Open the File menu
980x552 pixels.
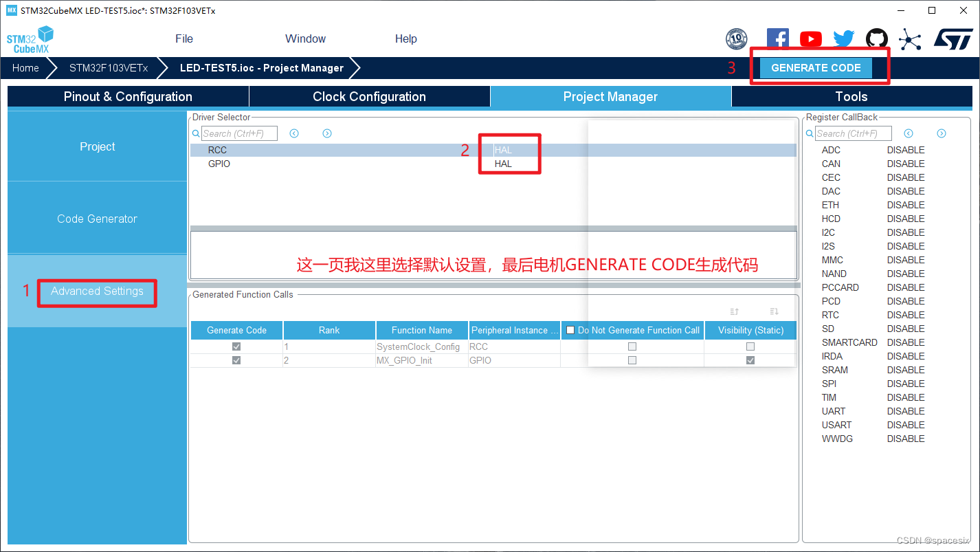(x=184, y=38)
